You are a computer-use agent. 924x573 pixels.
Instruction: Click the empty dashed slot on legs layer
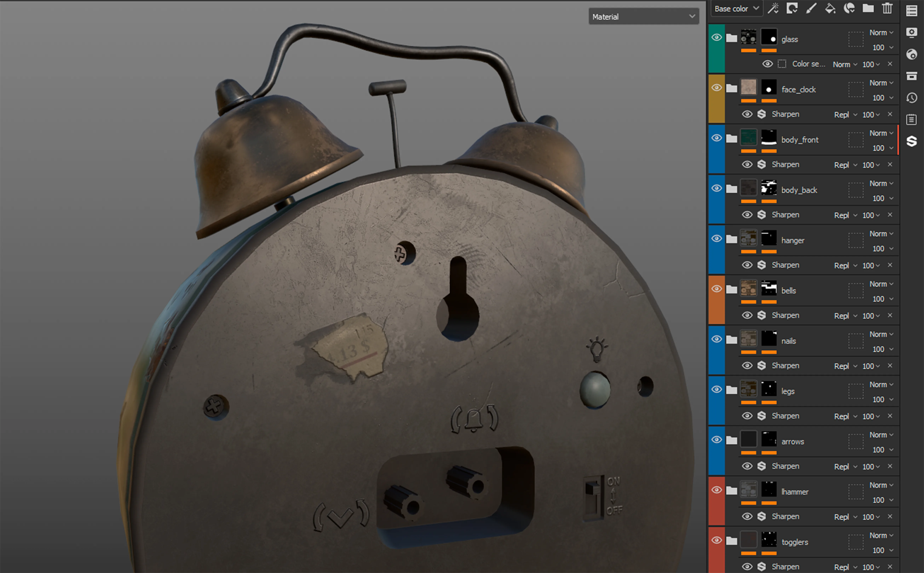point(855,392)
